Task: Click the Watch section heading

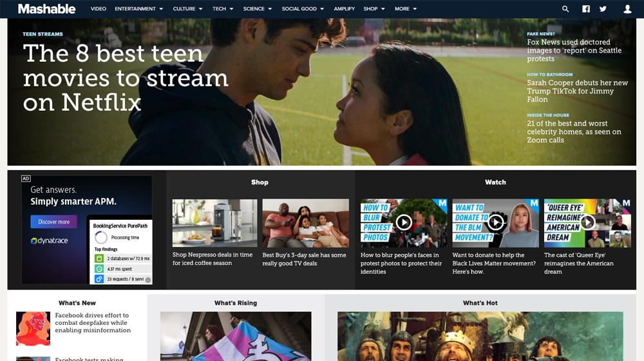Action: tap(495, 182)
